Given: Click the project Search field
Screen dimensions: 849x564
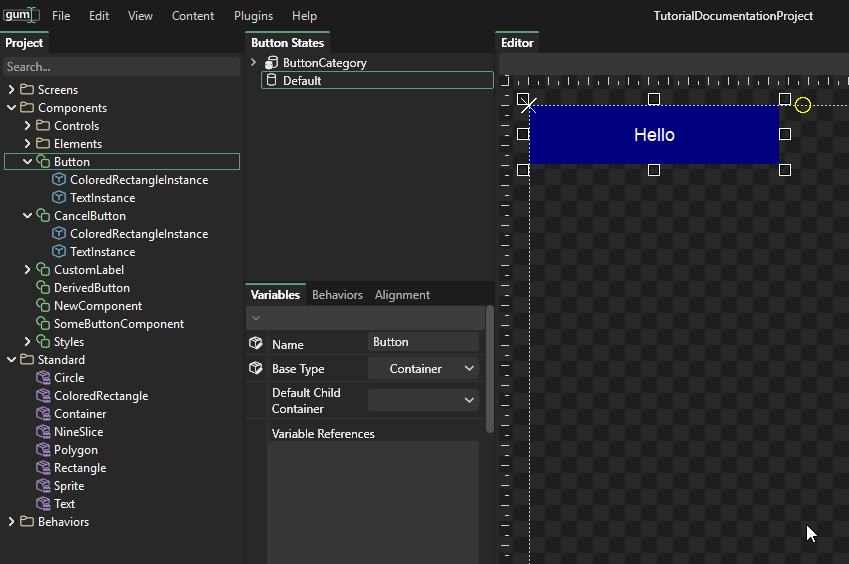Looking at the screenshot, I should pos(120,67).
